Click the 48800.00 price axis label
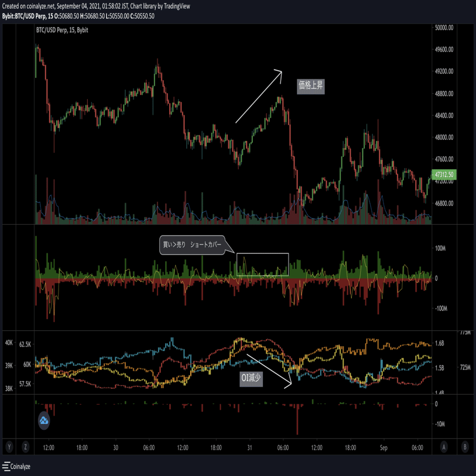The height and width of the screenshot is (476, 476). [444, 94]
